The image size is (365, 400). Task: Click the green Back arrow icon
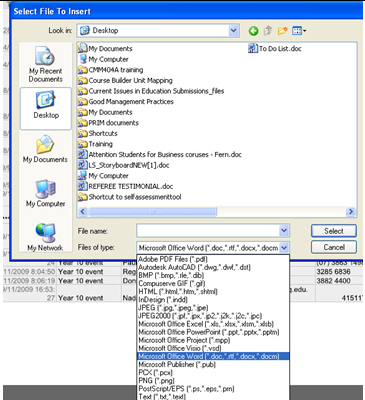[253, 31]
